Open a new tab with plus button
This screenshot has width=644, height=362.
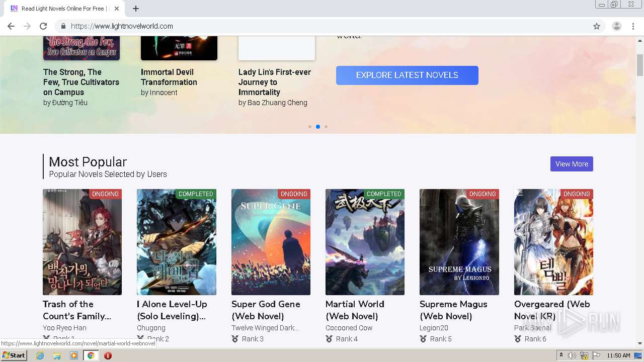[136, 9]
